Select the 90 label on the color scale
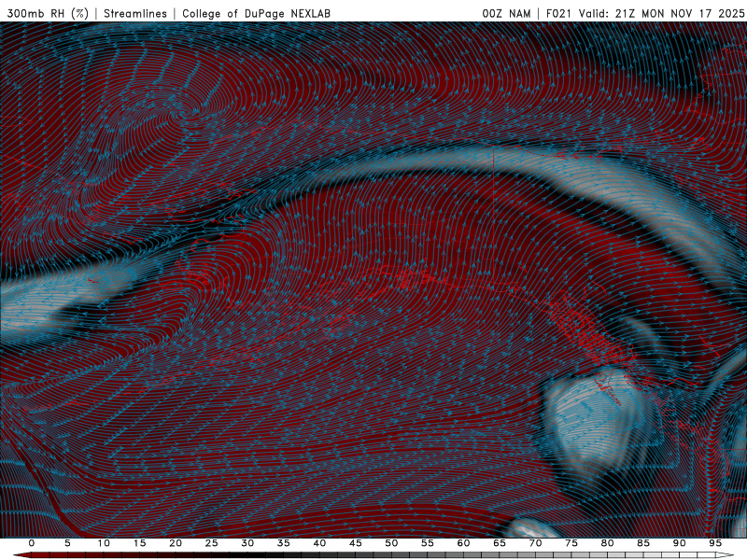Viewport: 747px width, 560px height. 679,543
